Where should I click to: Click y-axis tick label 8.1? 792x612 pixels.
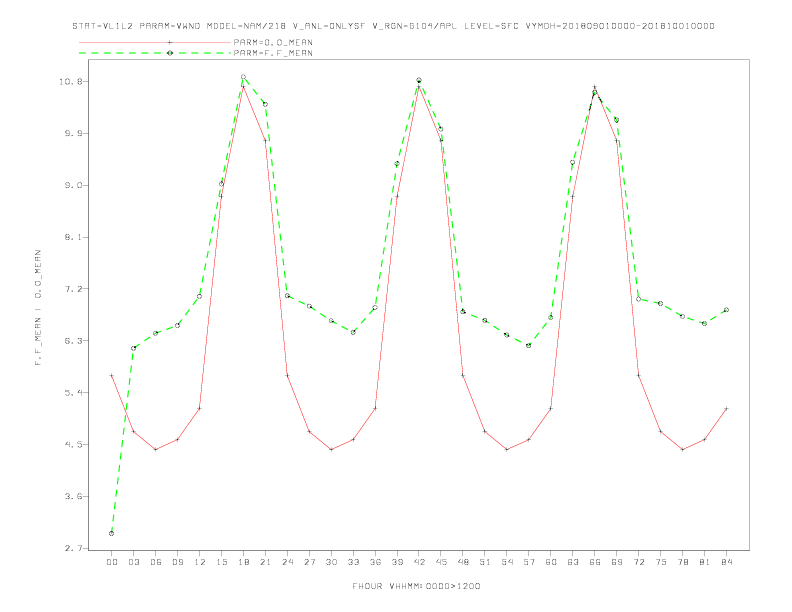73,237
